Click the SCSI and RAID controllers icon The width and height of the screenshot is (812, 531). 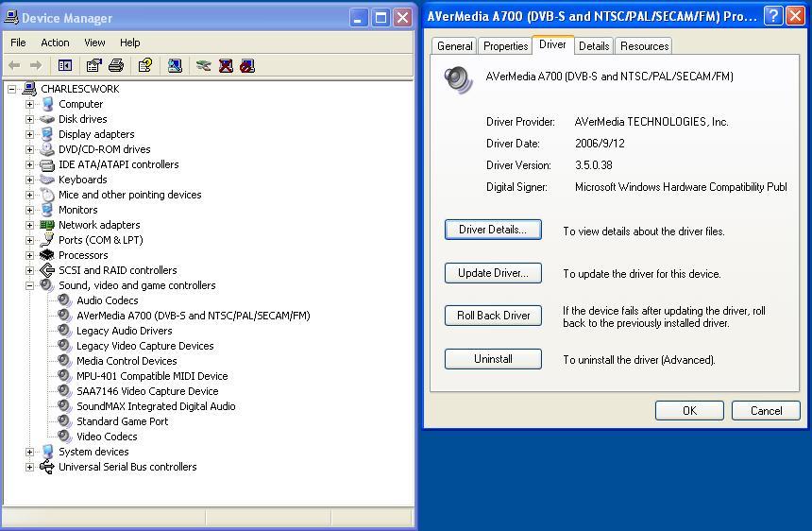pyautogui.click(x=47, y=270)
